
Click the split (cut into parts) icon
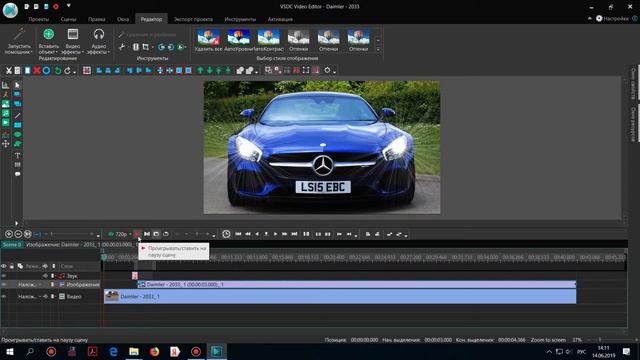(x=136, y=47)
